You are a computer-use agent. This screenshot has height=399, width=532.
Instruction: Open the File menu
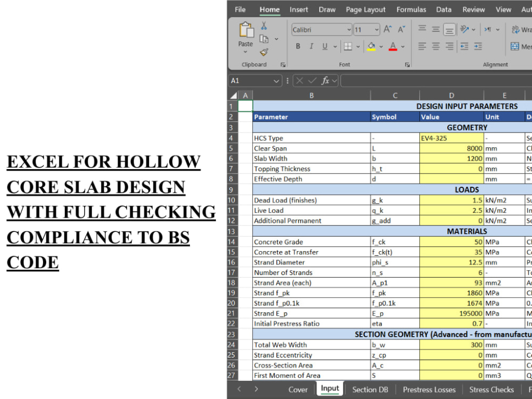pos(240,10)
